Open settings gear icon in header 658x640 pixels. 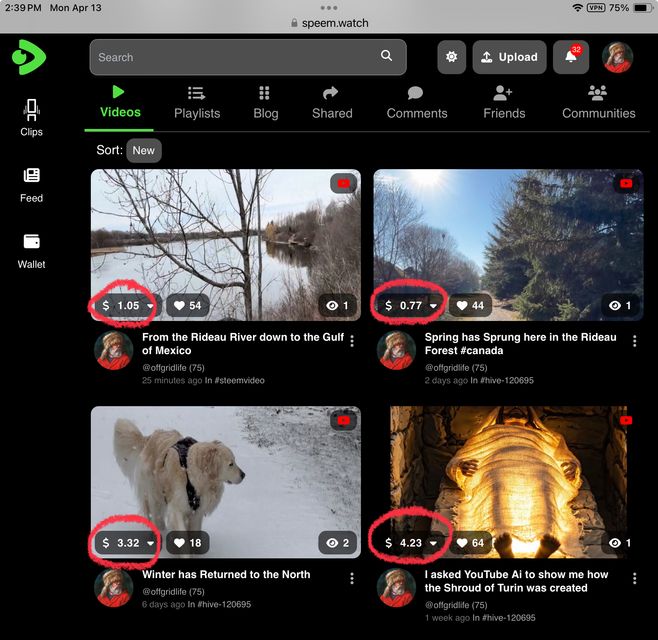(451, 57)
